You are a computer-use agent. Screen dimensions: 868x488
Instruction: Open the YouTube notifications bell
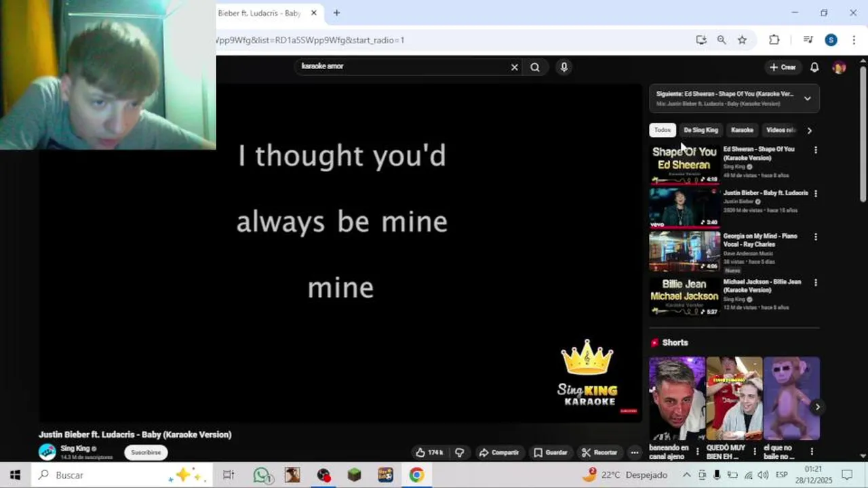(814, 67)
